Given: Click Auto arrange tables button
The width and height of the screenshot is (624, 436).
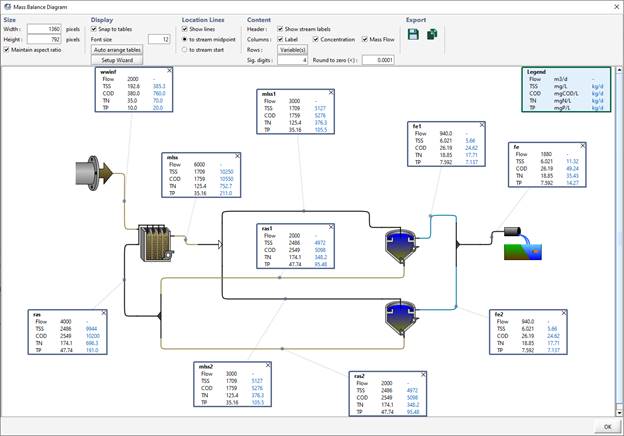Looking at the screenshot, I should [x=117, y=50].
